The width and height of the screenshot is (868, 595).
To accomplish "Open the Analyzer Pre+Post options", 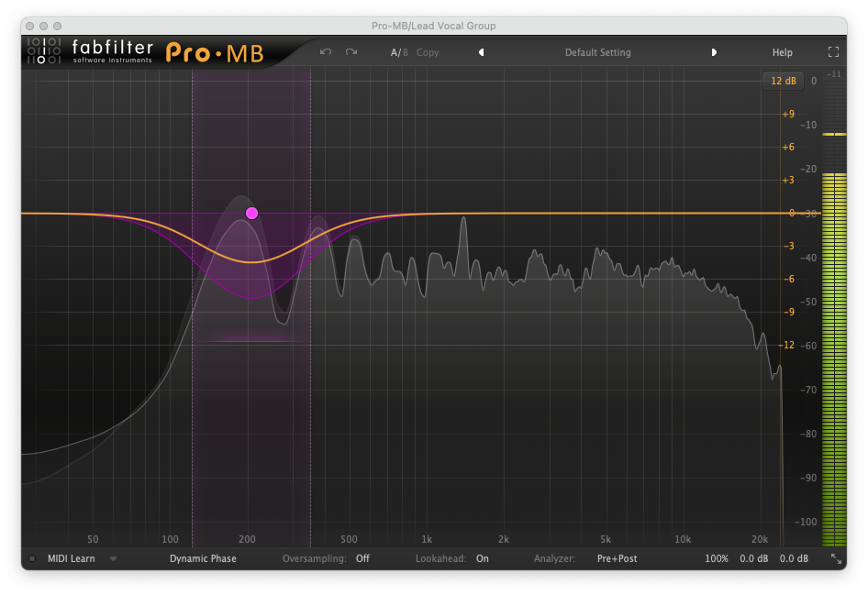I will coord(617,558).
